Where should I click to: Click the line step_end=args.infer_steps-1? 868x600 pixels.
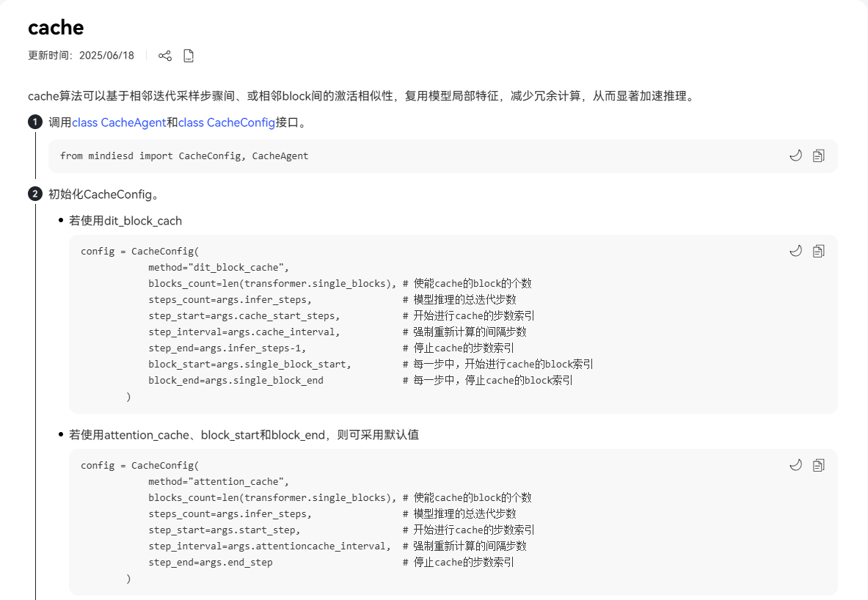pos(227,348)
